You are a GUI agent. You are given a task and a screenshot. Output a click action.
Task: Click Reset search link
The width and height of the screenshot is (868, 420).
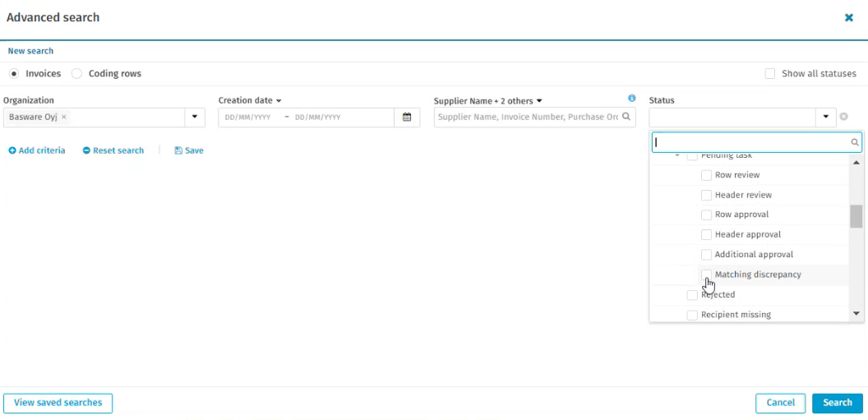113,150
